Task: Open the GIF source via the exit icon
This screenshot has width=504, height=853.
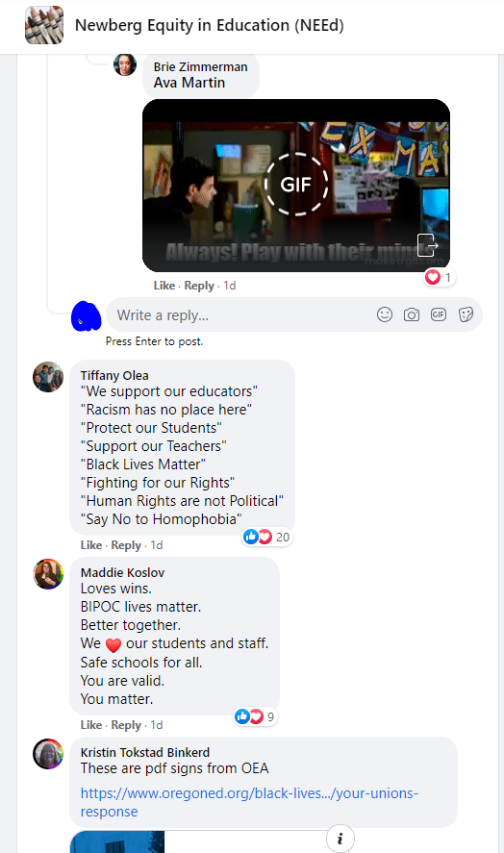Action: tap(427, 245)
